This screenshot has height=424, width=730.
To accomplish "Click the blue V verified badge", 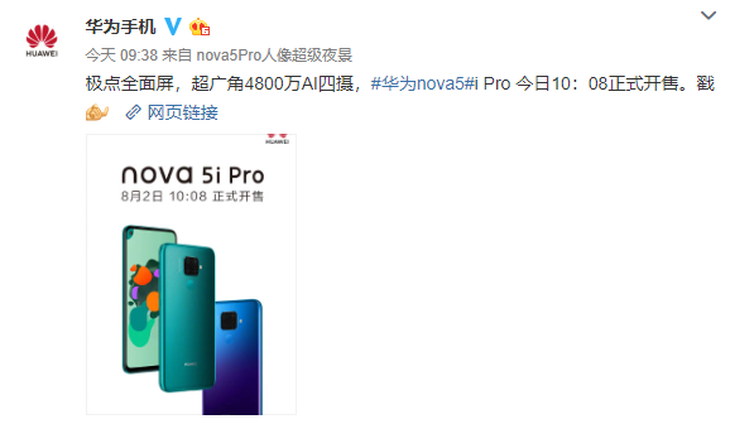I will pyautogui.click(x=173, y=27).
